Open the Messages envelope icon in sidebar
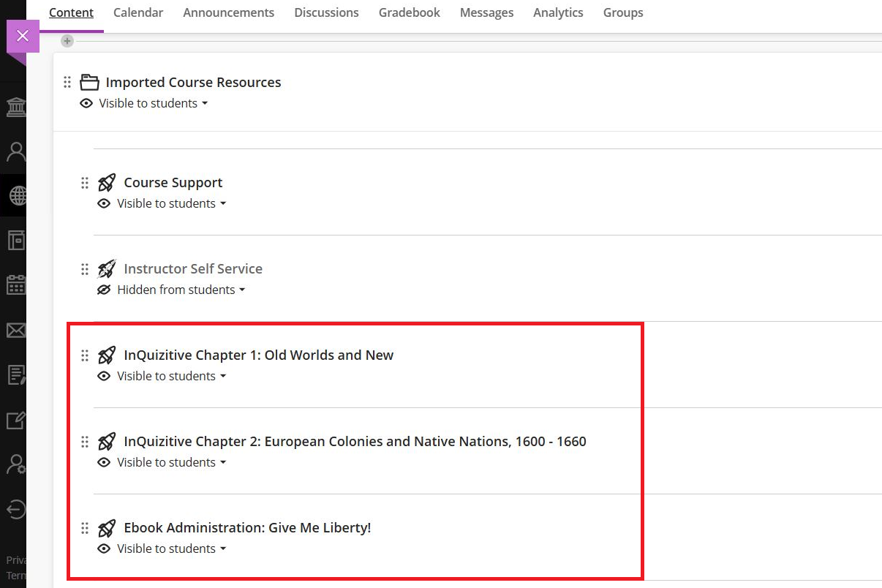This screenshot has height=588, width=882. click(x=15, y=331)
